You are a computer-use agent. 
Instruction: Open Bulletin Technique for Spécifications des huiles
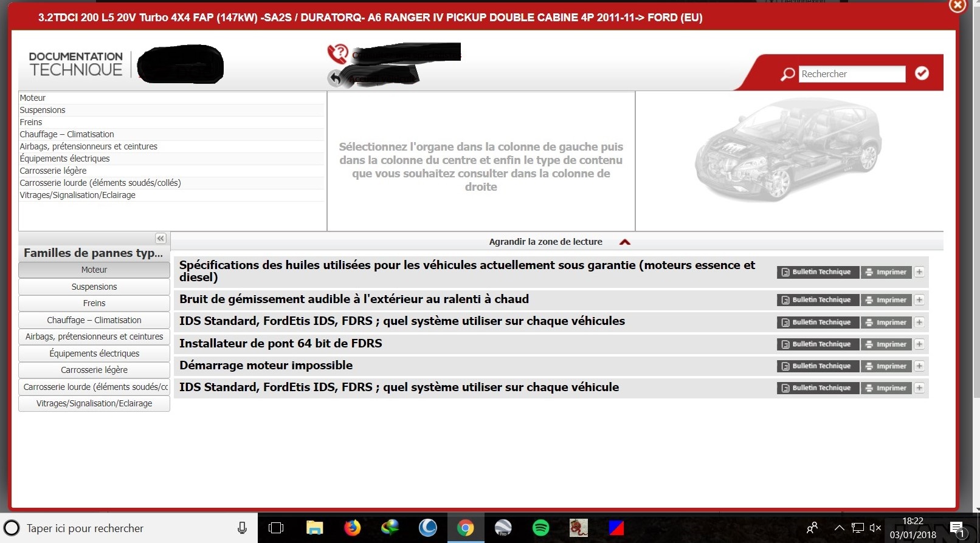click(818, 272)
